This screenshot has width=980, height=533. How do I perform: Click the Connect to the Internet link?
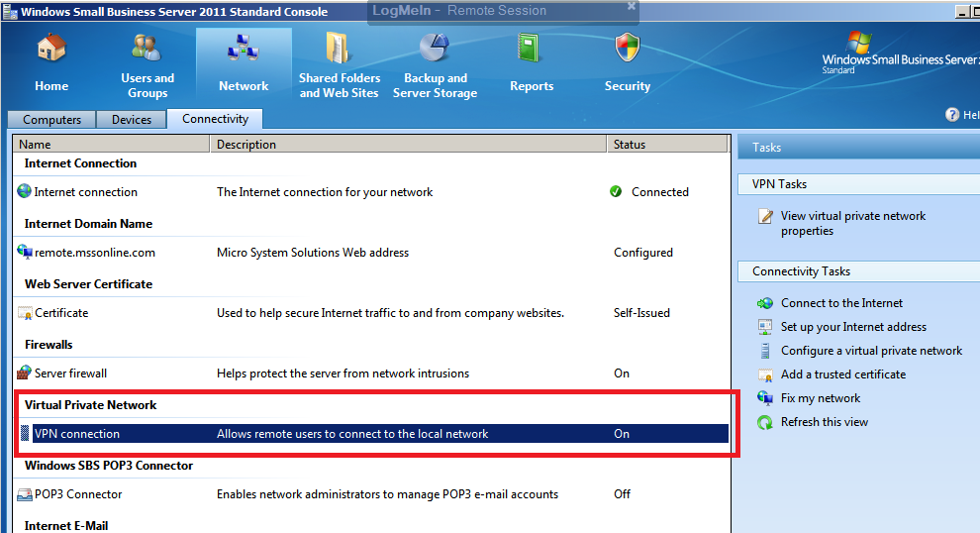(x=841, y=303)
